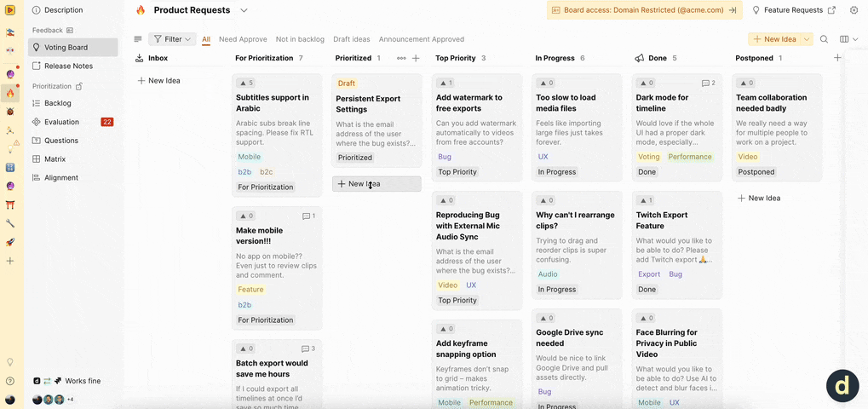Click the search magnifier icon

[x=824, y=39]
